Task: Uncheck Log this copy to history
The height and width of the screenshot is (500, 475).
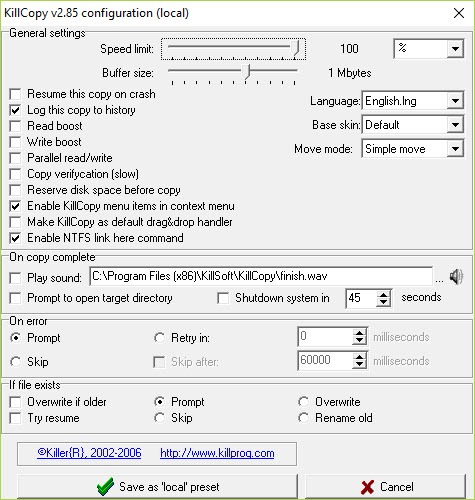Action: tap(15, 110)
